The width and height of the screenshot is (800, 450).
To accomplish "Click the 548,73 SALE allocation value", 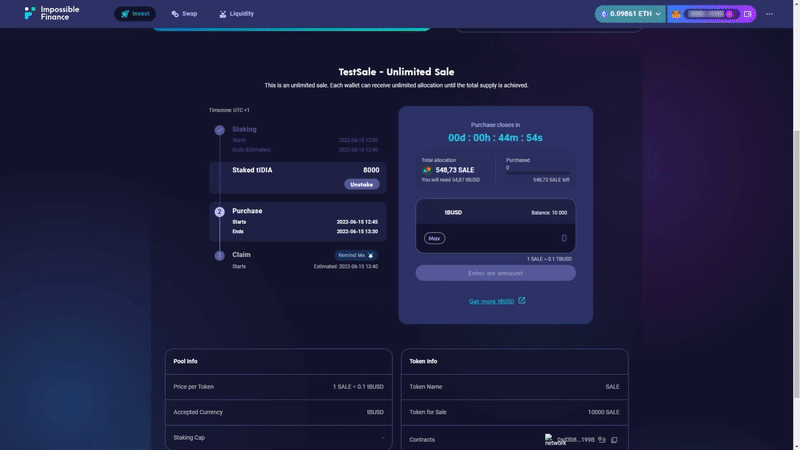I will point(455,170).
